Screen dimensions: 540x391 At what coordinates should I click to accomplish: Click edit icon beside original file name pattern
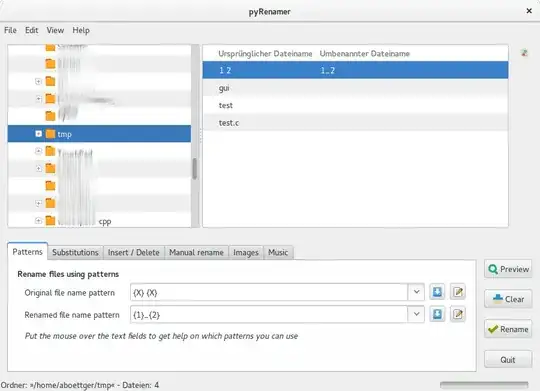[x=458, y=292]
